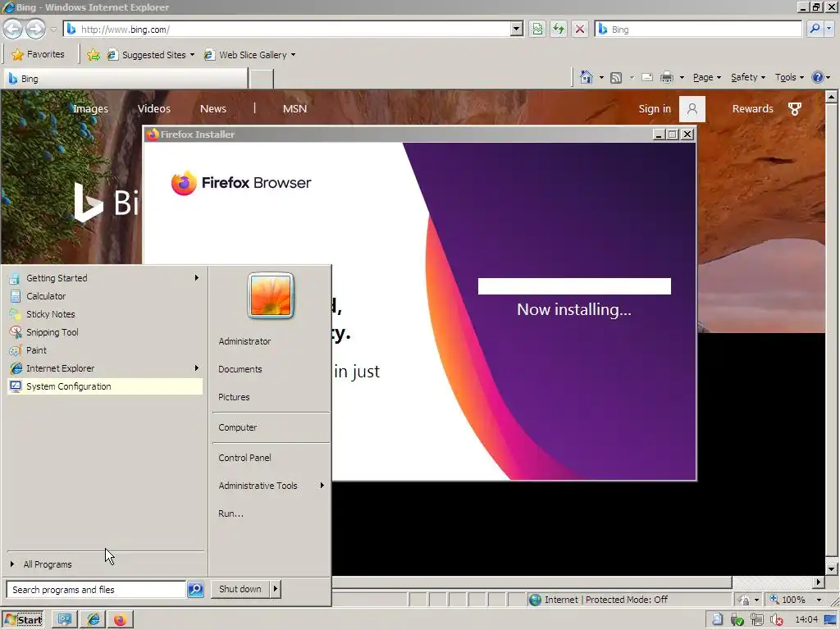Click the Search programs and files box

[x=97, y=589]
